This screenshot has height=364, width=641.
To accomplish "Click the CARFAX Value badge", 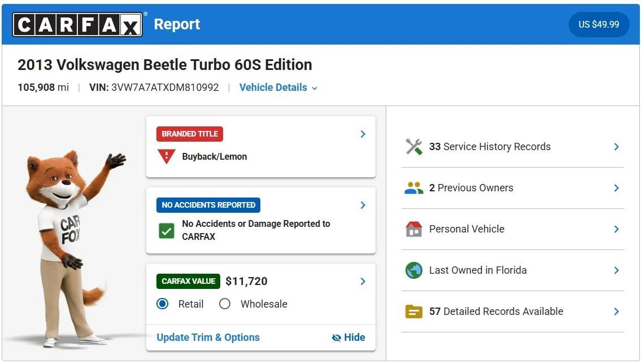I will [188, 281].
